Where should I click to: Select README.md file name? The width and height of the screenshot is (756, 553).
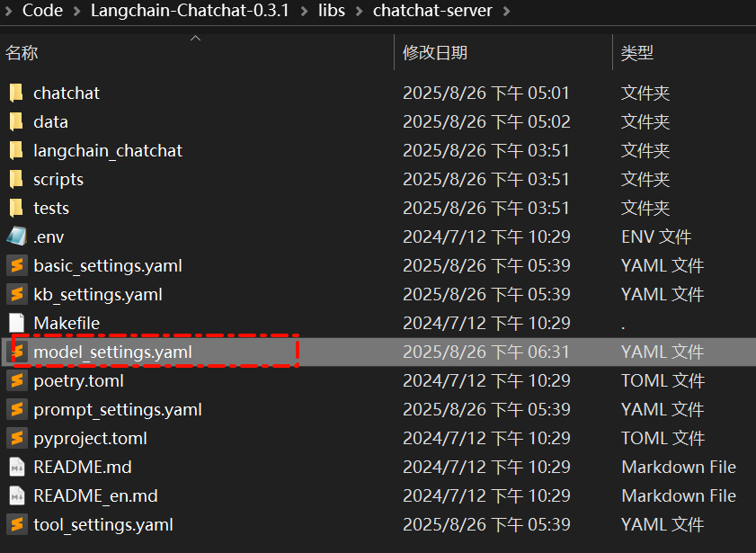83,468
